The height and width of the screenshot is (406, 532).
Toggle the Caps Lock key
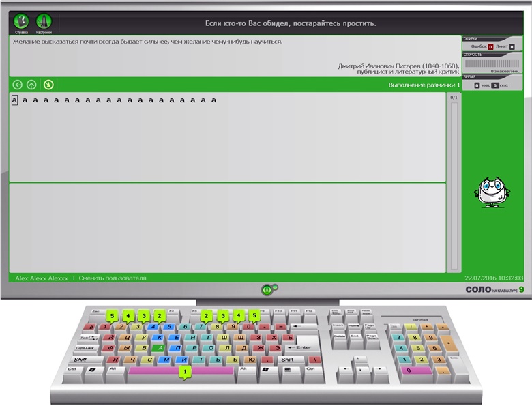point(85,348)
